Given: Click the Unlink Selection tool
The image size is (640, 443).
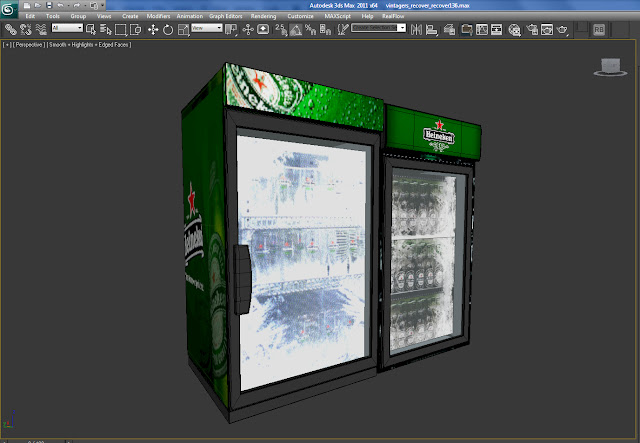Looking at the screenshot, I should coord(25,29).
